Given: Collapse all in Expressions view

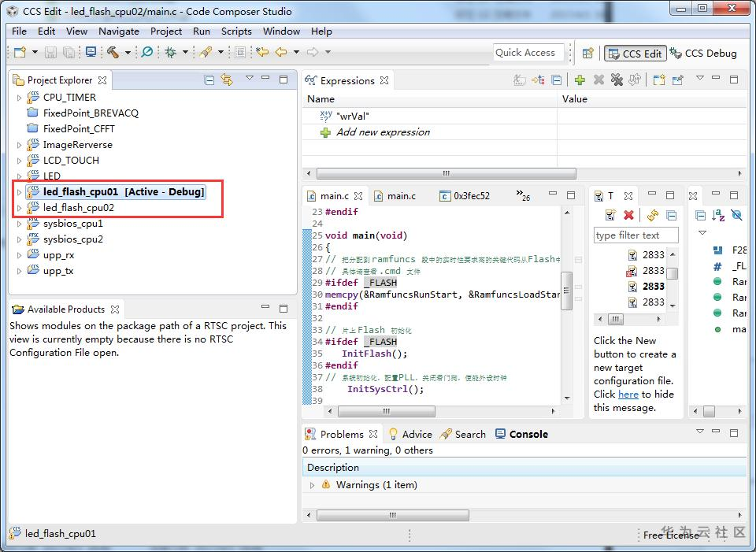Looking at the screenshot, I should 557,80.
